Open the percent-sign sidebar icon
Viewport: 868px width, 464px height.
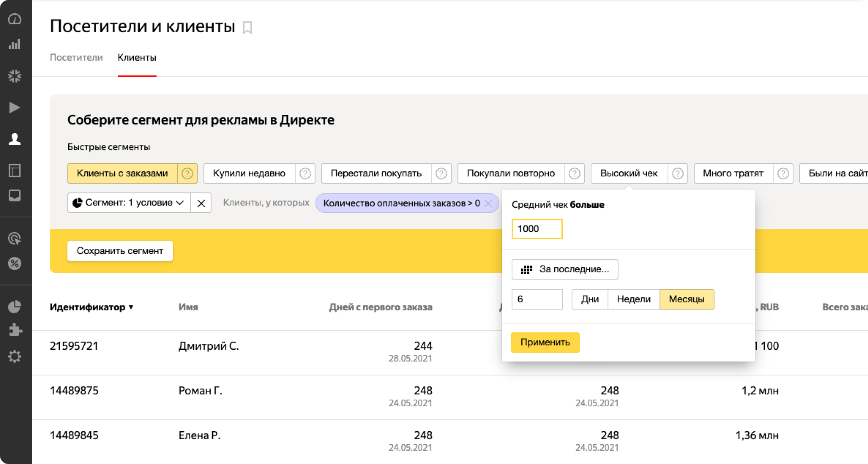(x=15, y=263)
